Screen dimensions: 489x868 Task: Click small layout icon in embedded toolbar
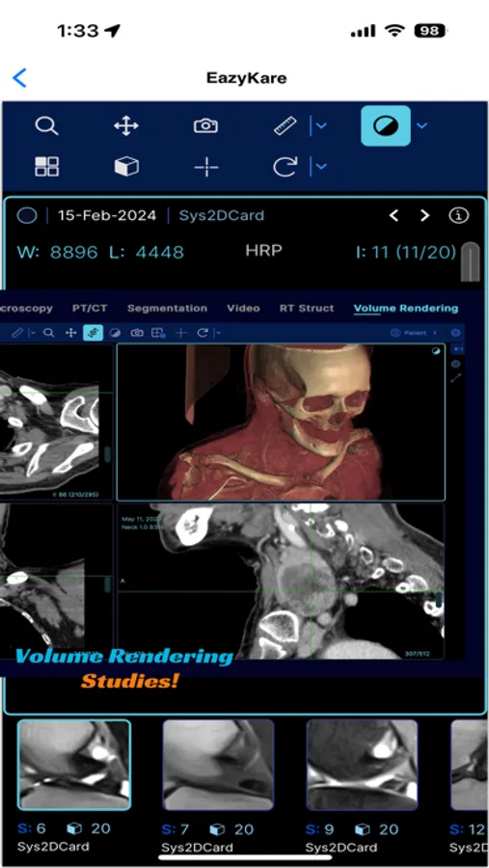pyautogui.click(x=158, y=333)
